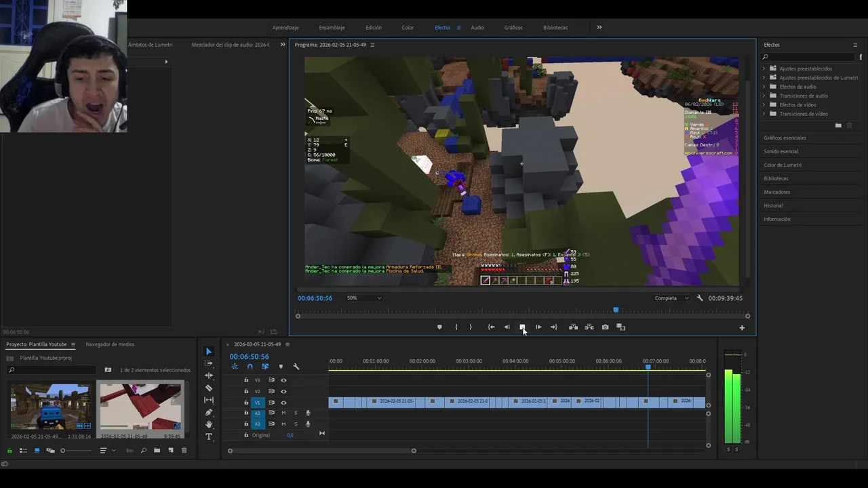Open the comparison view button

(x=620, y=327)
